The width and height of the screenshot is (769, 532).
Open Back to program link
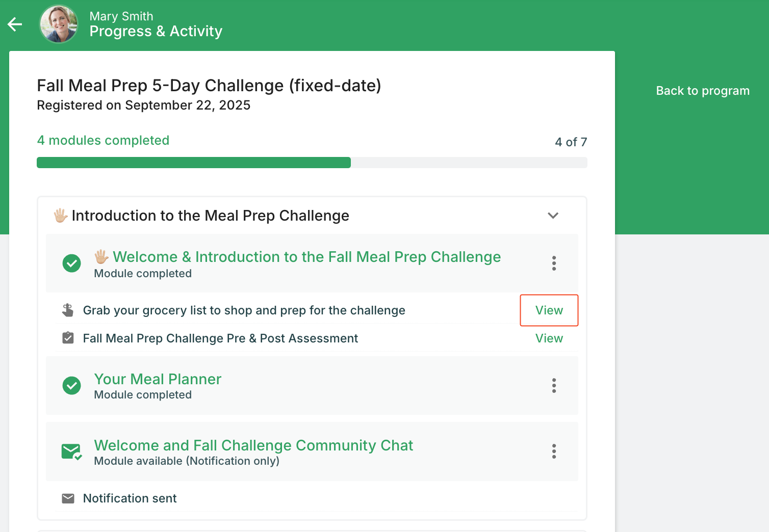pyautogui.click(x=702, y=91)
